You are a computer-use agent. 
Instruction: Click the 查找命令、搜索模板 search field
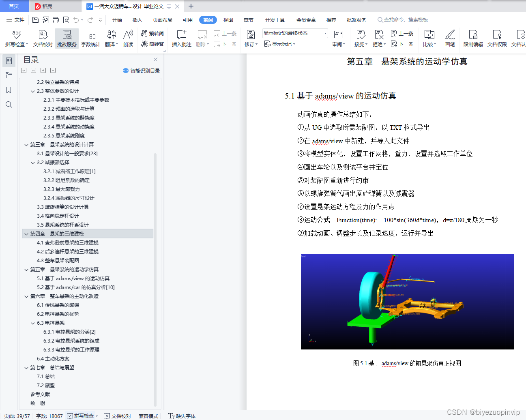pos(403,19)
